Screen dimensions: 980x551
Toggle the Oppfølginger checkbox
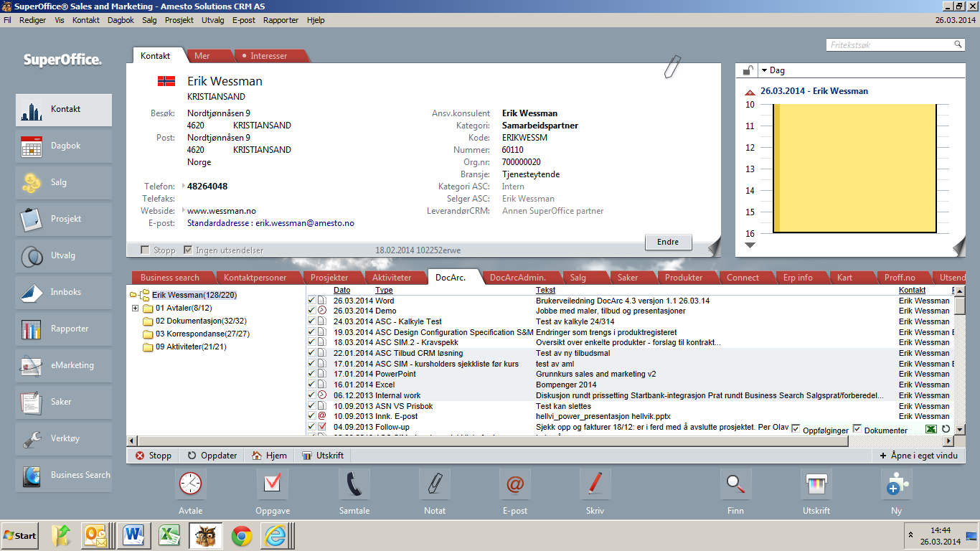(796, 429)
